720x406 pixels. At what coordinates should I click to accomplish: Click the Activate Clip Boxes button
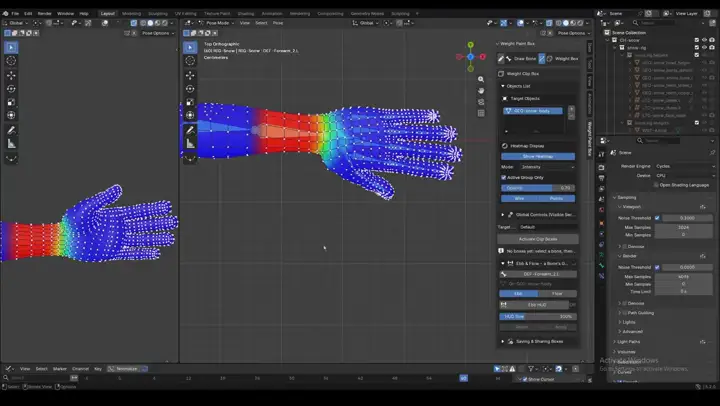click(538, 239)
